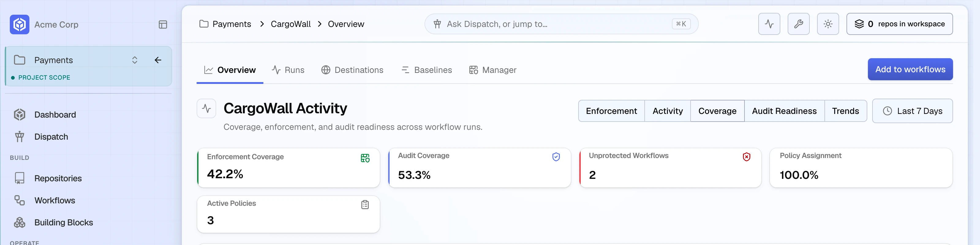
Task: Click the CargoWall Activity pulse icon
Action: [x=207, y=108]
